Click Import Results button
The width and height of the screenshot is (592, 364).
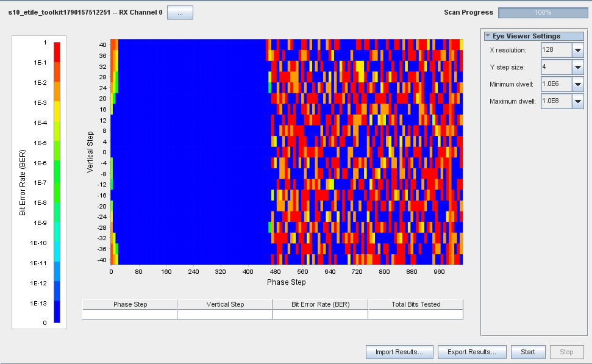click(x=399, y=352)
